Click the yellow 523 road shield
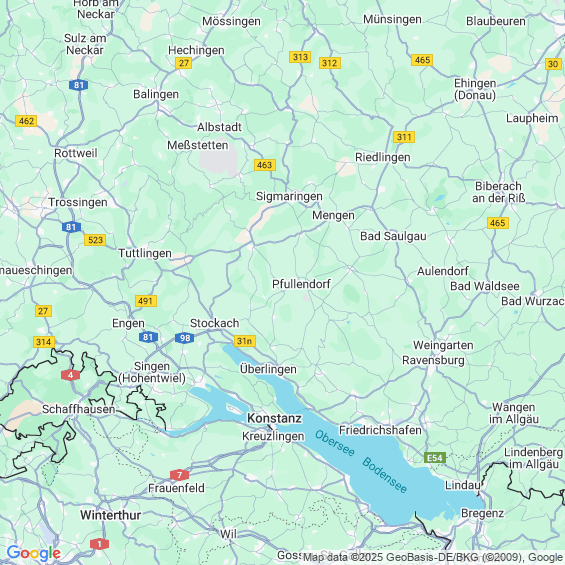This screenshot has width=565, height=565. coord(95,240)
